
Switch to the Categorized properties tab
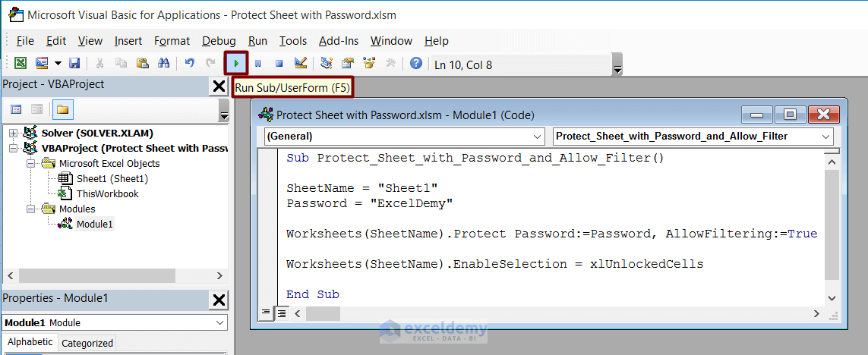click(87, 343)
